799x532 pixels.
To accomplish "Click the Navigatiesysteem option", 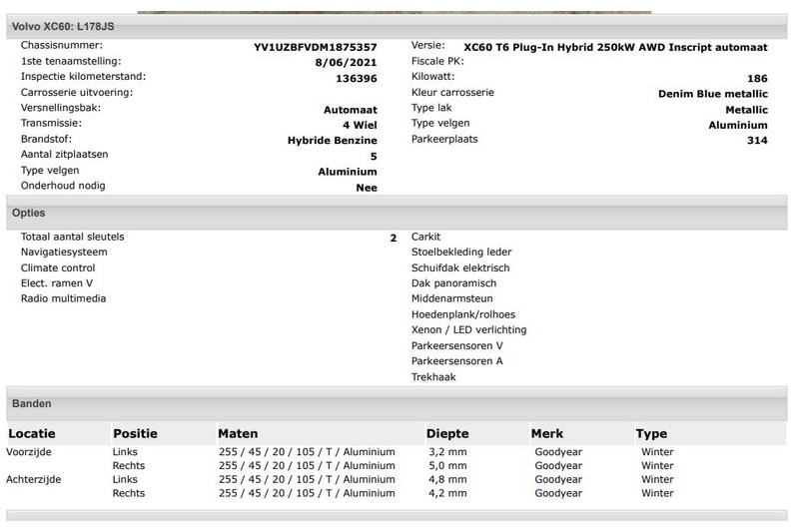I will pos(64,253).
